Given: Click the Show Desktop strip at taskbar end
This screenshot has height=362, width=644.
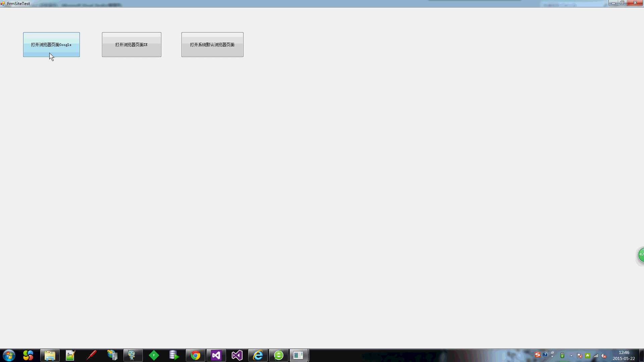Looking at the screenshot, I should click(x=641, y=355).
